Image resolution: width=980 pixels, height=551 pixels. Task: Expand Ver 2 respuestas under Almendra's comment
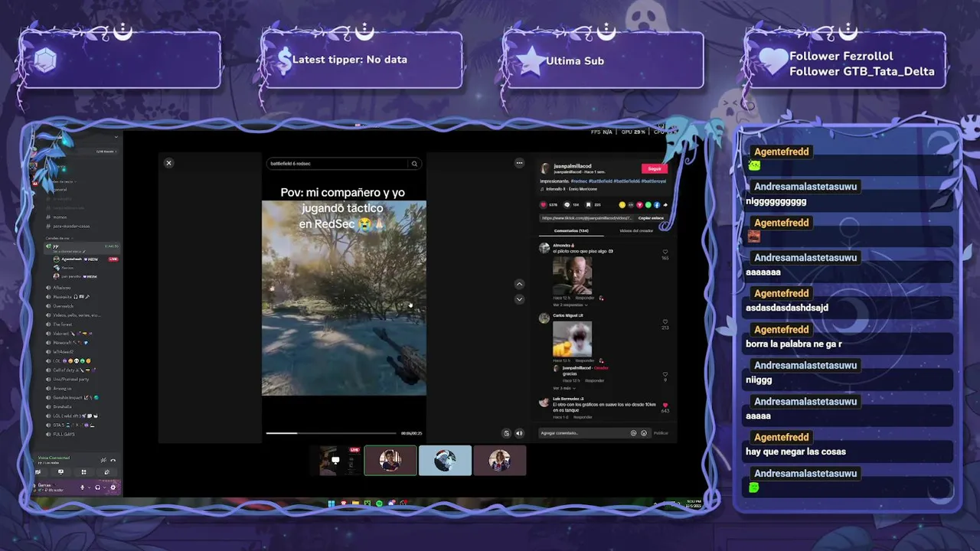tap(570, 305)
